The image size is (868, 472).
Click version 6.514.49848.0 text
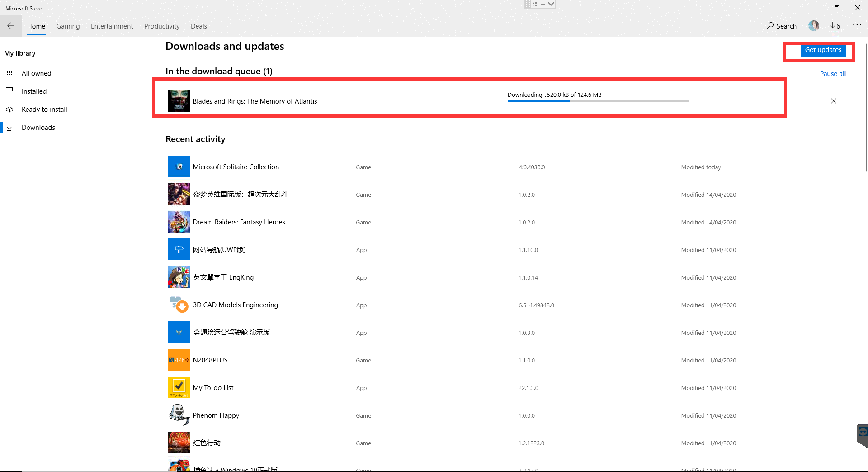click(x=536, y=305)
